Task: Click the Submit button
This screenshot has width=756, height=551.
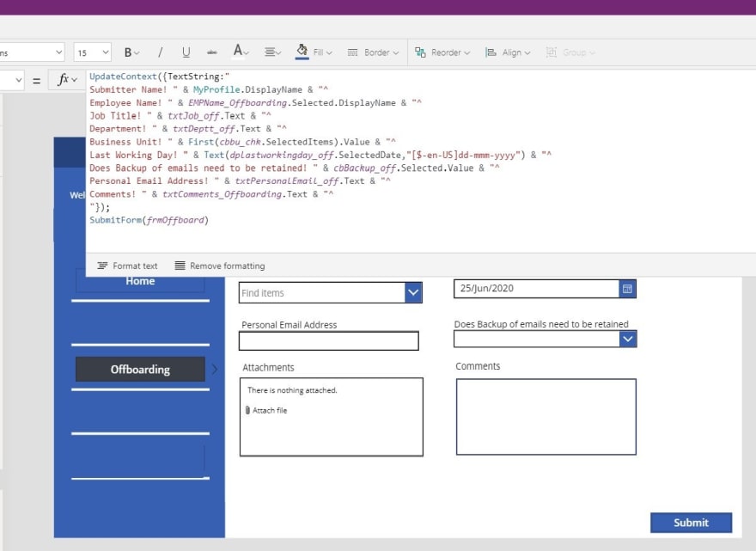Action: click(691, 523)
